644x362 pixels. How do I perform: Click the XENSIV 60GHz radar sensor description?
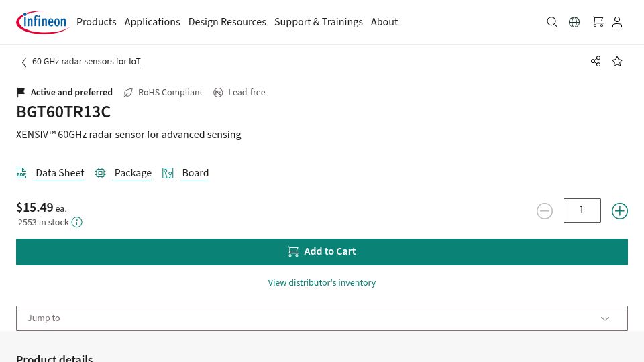pos(129,135)
